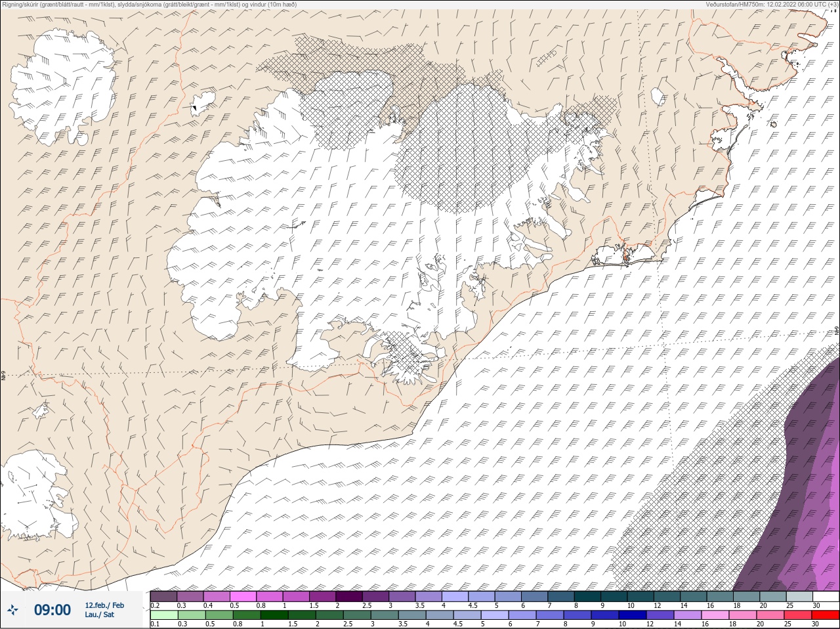Screen dimensions: 840x629
Task: Pick the lower legend swatch between 20 and 25
Action: pos(770,615)
